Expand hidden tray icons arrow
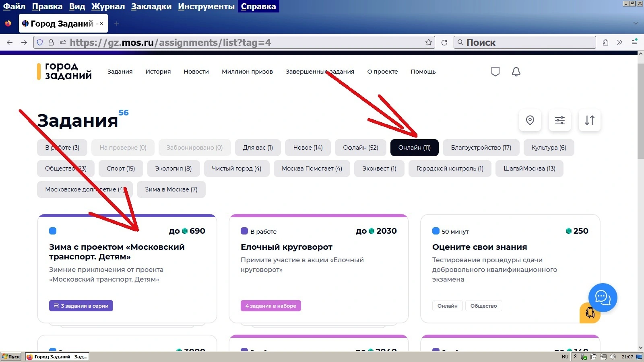The image size is (644, 362). (576, 356)
